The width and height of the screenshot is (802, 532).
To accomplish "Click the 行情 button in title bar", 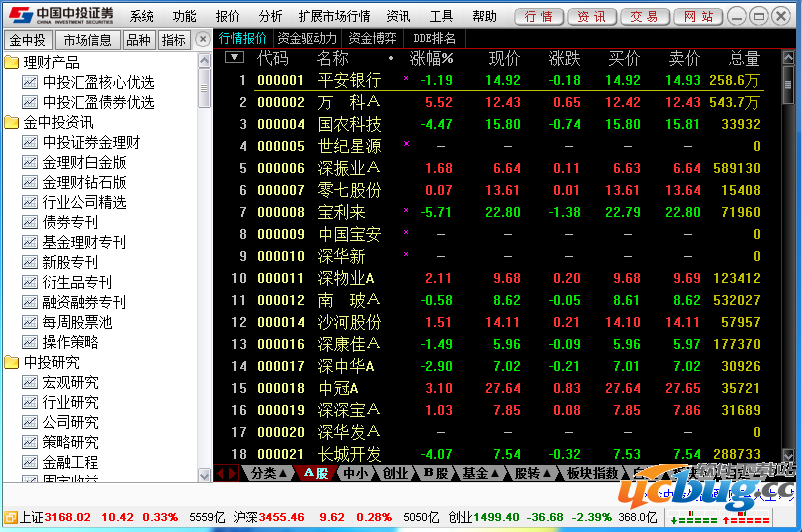I will pyautogui.click(x=538, y=17).
